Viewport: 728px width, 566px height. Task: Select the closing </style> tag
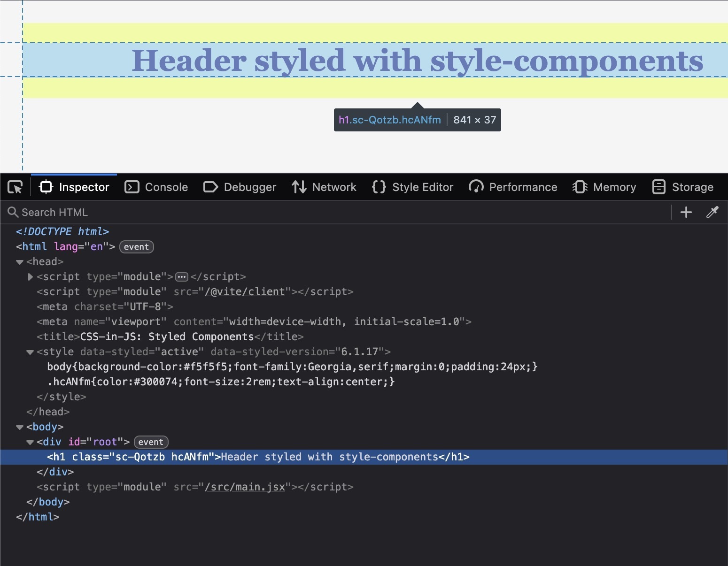coord(62,397)
